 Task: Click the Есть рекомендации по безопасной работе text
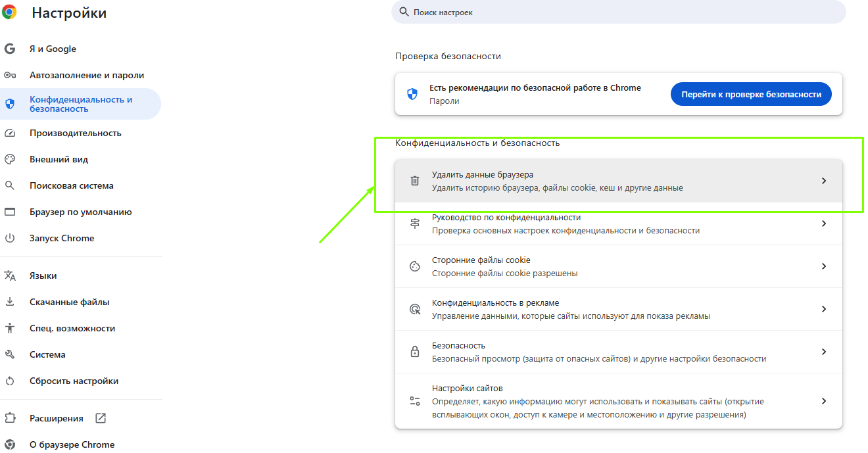535,87
